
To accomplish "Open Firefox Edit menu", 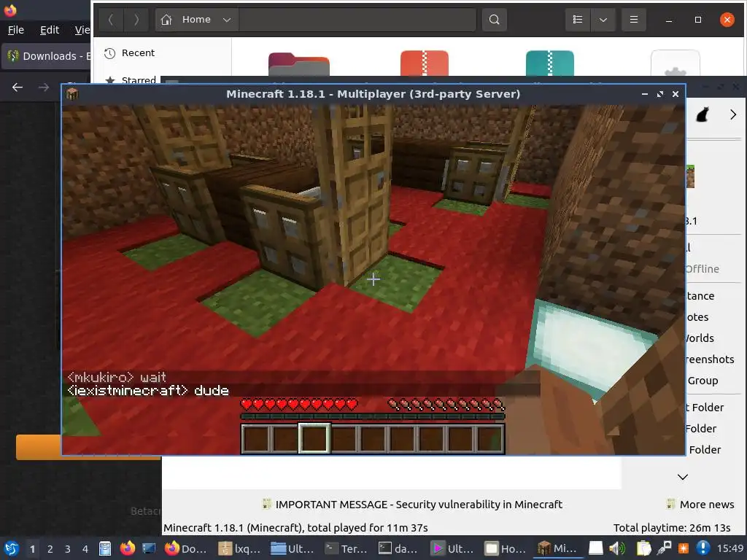I will pos(50,30).
